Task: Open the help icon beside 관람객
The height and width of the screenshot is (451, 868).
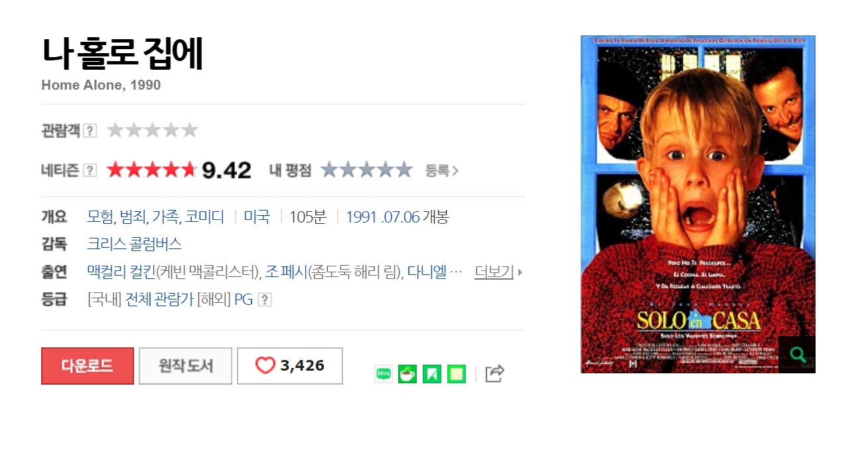Action: (x=90, y=131)
